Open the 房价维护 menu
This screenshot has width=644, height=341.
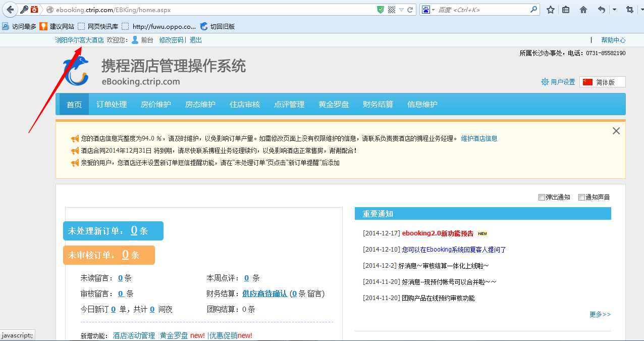click(x=156, y=104)
